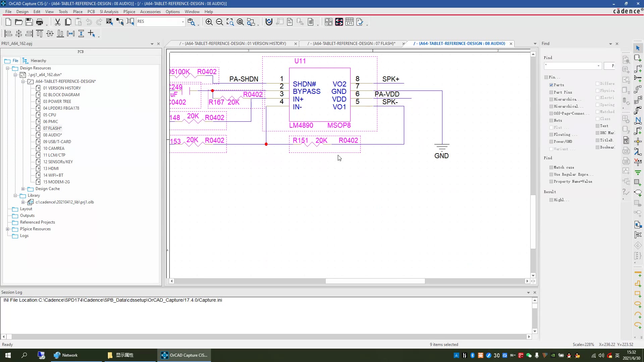Open the Find search text dropdown
This screenshot has width=644, height=362.
pyautogui.click(x=598, y=66)
